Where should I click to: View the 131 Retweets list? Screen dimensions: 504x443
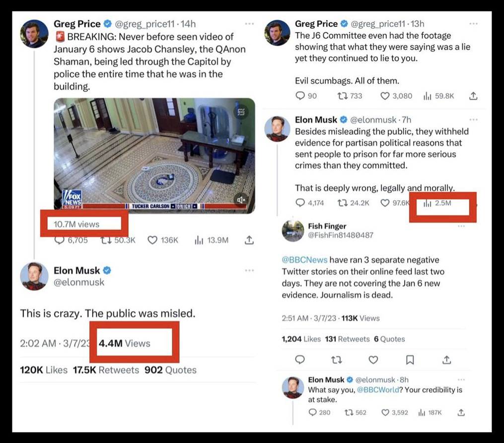[x=347, y=339]
